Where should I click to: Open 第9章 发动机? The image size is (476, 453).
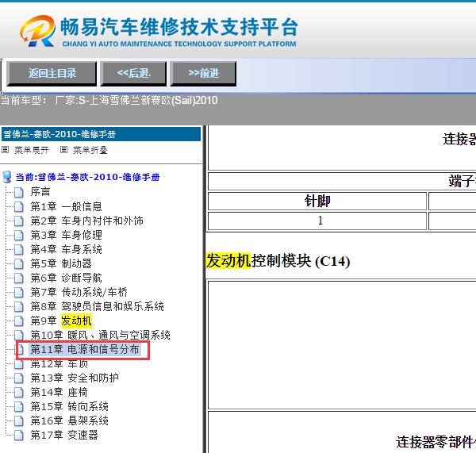61,321
